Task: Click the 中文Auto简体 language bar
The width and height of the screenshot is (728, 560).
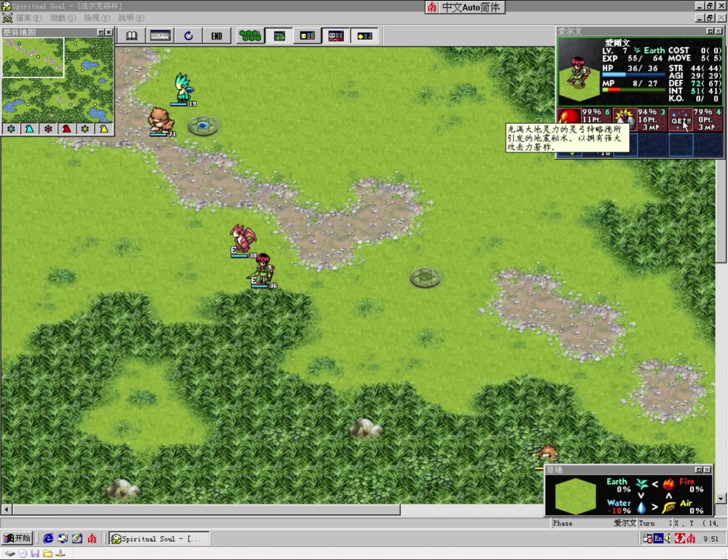Action: [465, 7]
